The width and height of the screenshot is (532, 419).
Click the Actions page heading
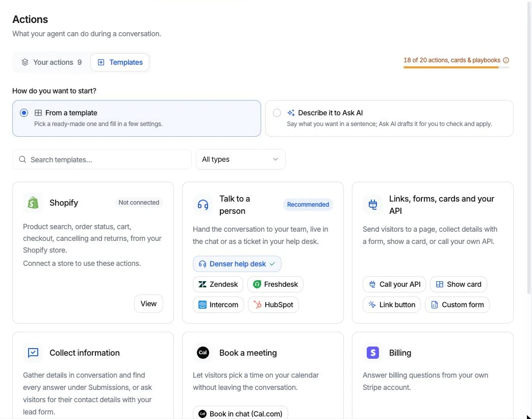click(x=30, y=19)
